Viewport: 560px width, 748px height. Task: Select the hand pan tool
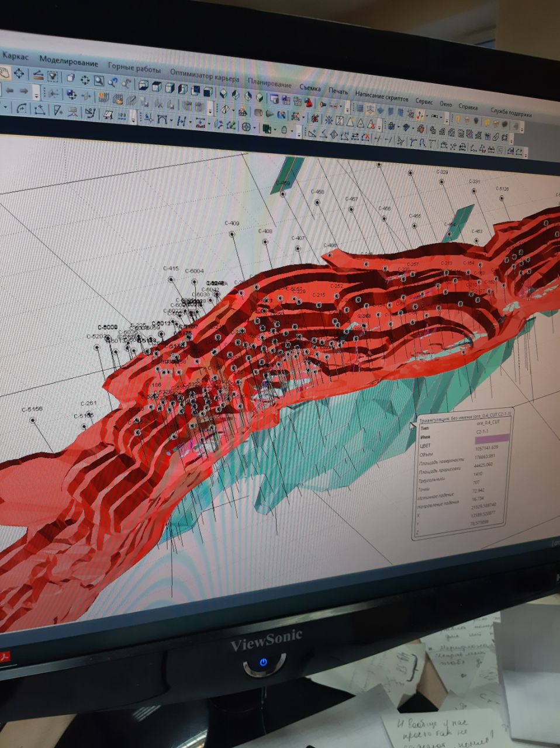click(x=4, y=73)
